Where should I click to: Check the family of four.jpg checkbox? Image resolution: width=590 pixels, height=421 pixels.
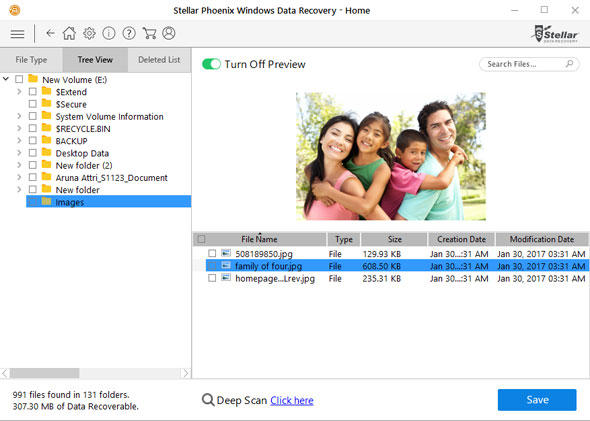click(x=212, y=266)
